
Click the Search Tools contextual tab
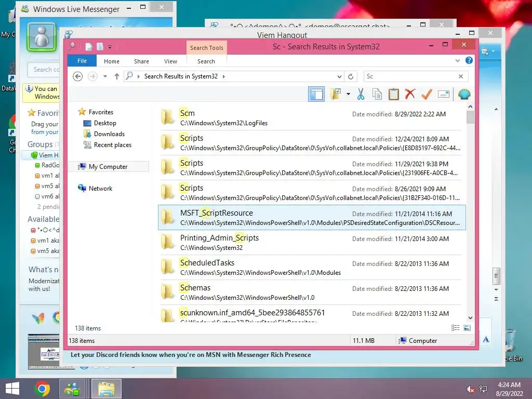point(207,47)
